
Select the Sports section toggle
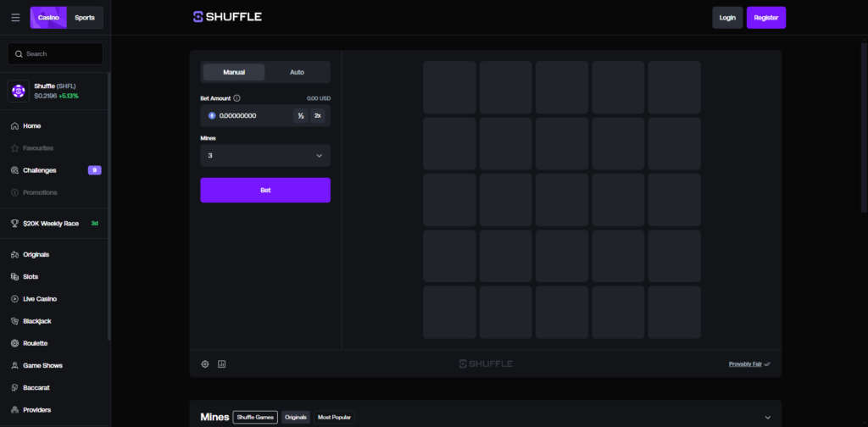[x=85, y=18]
